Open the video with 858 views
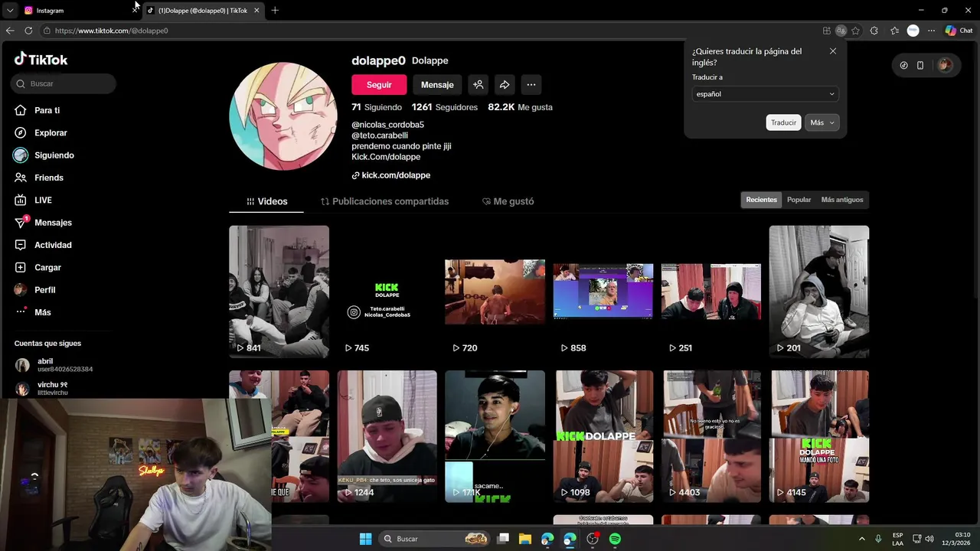This screenshot has height=551, width=980. tap(603, 292)
